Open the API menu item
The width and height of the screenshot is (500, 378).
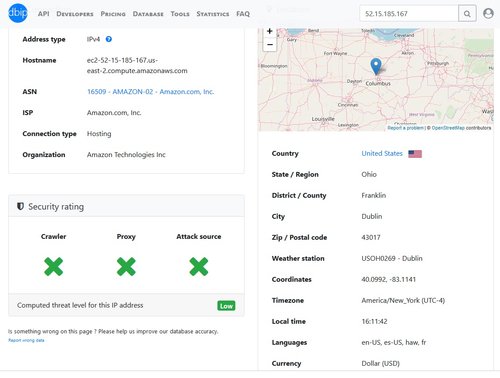coord(44,14)
